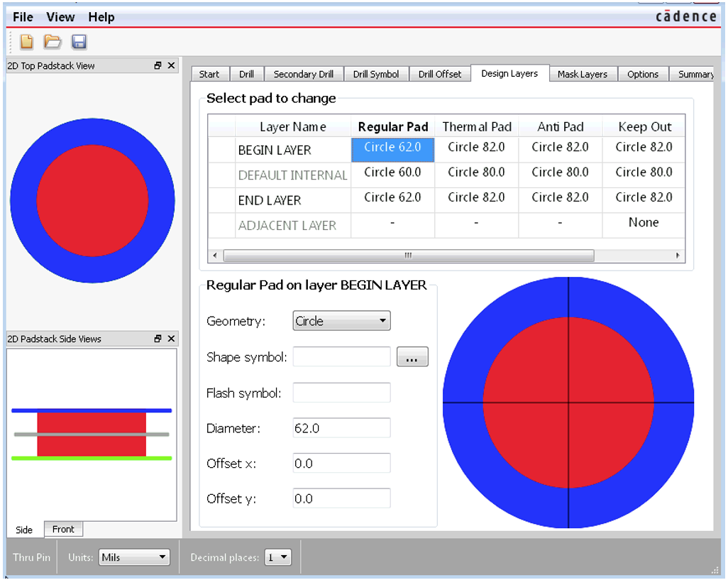Open the Units dropdown set to Mils
Screen dimensions: 728x580
click(134, 557)
